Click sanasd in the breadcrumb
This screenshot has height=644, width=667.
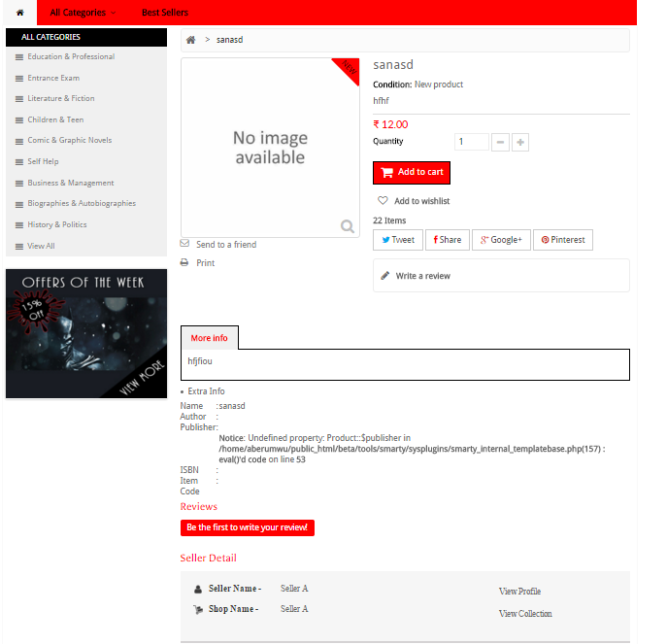pos(230,40)
